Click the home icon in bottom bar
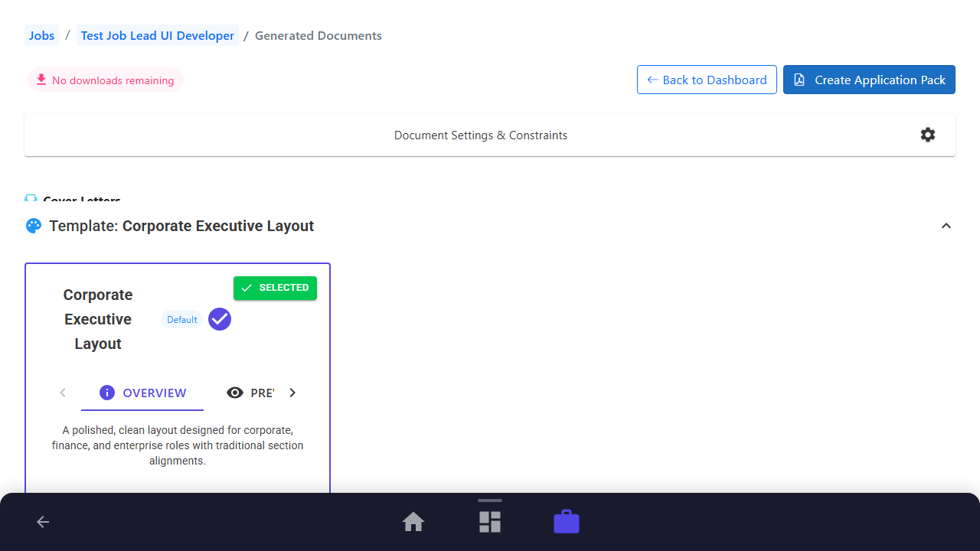Image resolution: width=980 pixels, height=551 pixels. pyautogui.click(x=413, y=522)
